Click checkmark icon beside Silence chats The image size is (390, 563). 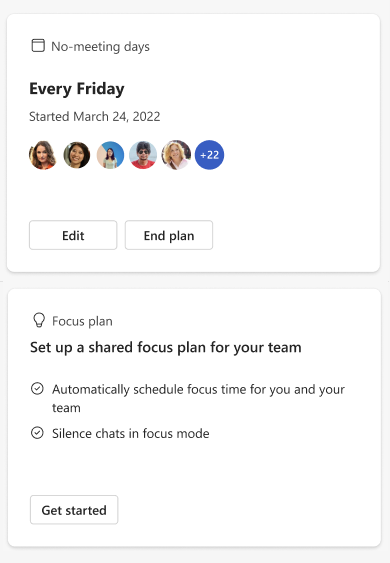tap(37, 433)
